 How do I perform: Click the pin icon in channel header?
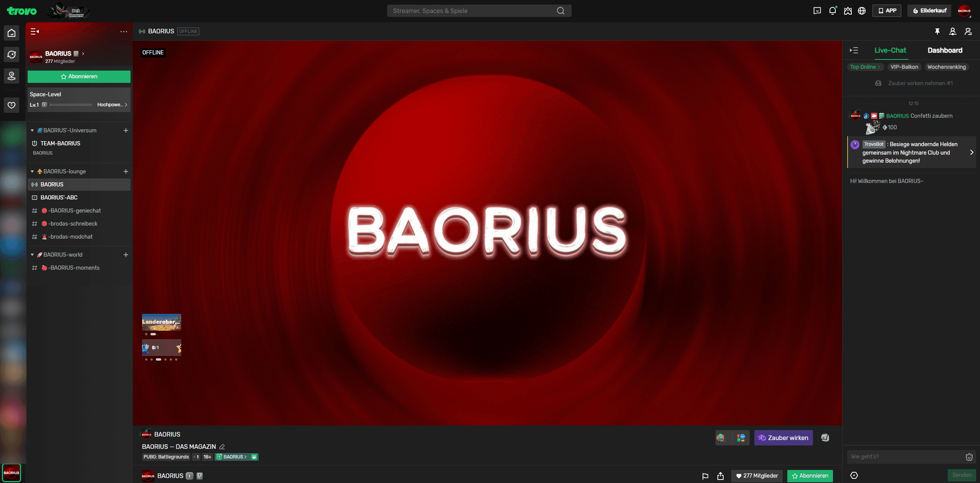(937, 31)
